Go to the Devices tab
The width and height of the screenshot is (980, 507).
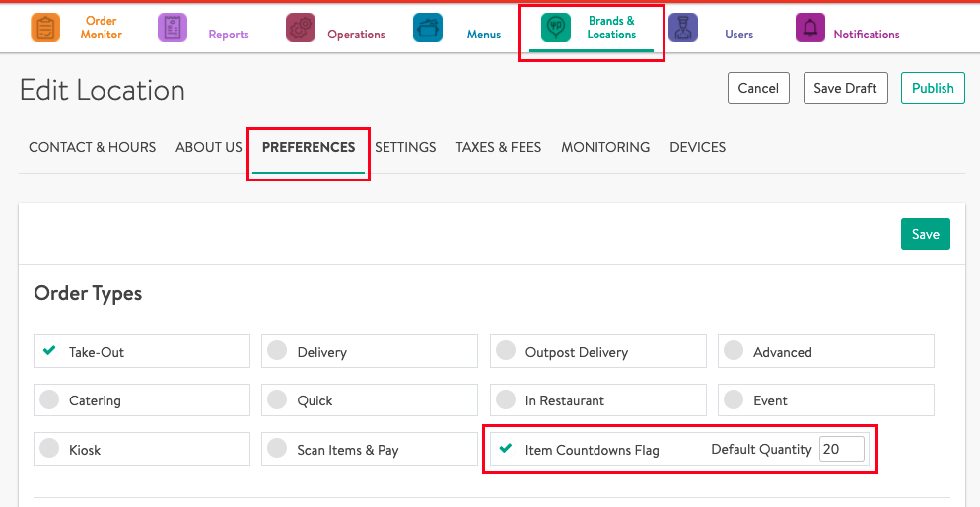point(697,147)
